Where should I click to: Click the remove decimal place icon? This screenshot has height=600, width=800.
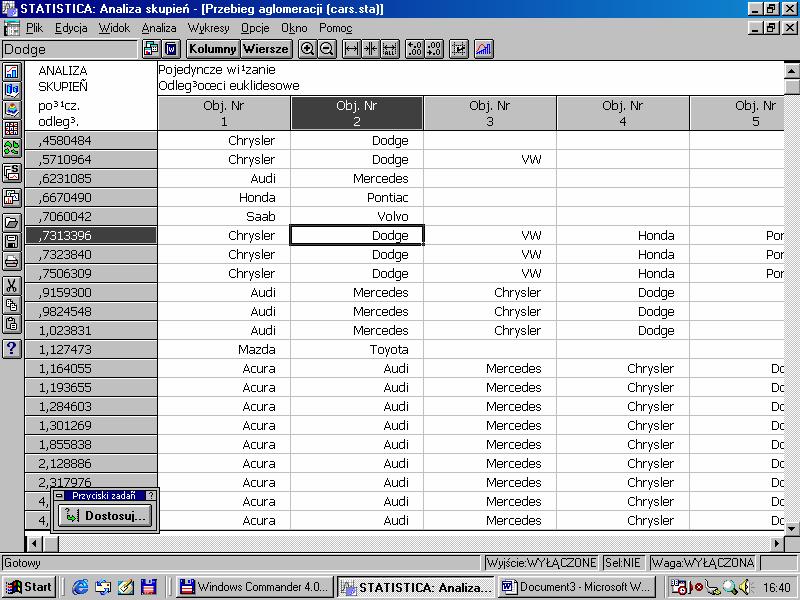[434, 49]
